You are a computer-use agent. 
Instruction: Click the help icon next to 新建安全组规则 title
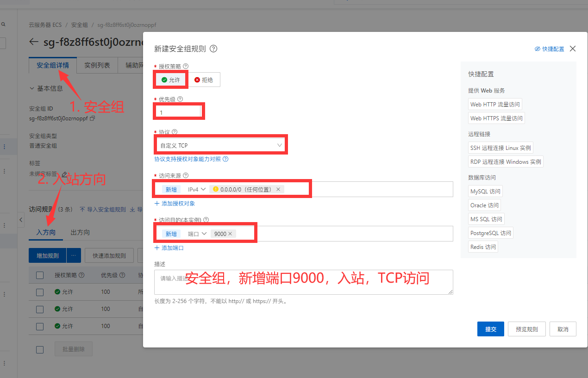pos(213,48)
